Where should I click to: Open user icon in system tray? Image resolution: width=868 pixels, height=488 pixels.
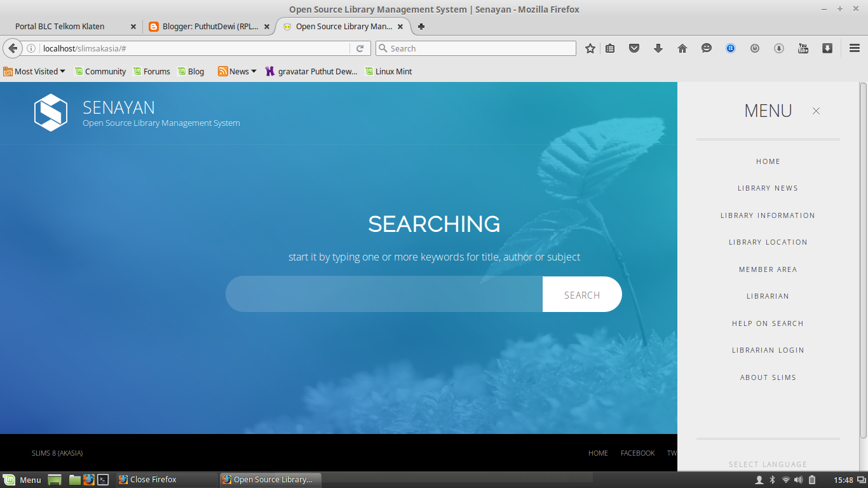[759, 480]
